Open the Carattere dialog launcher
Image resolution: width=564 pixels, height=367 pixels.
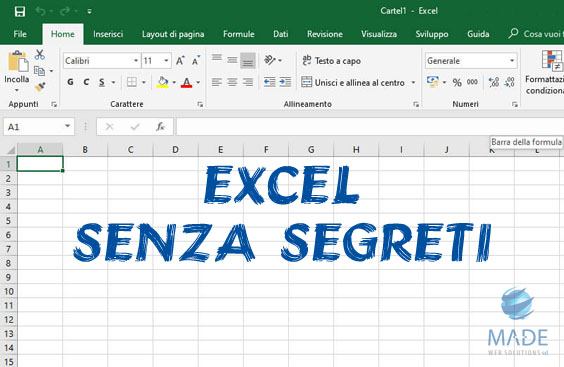[x=200, y=104]
